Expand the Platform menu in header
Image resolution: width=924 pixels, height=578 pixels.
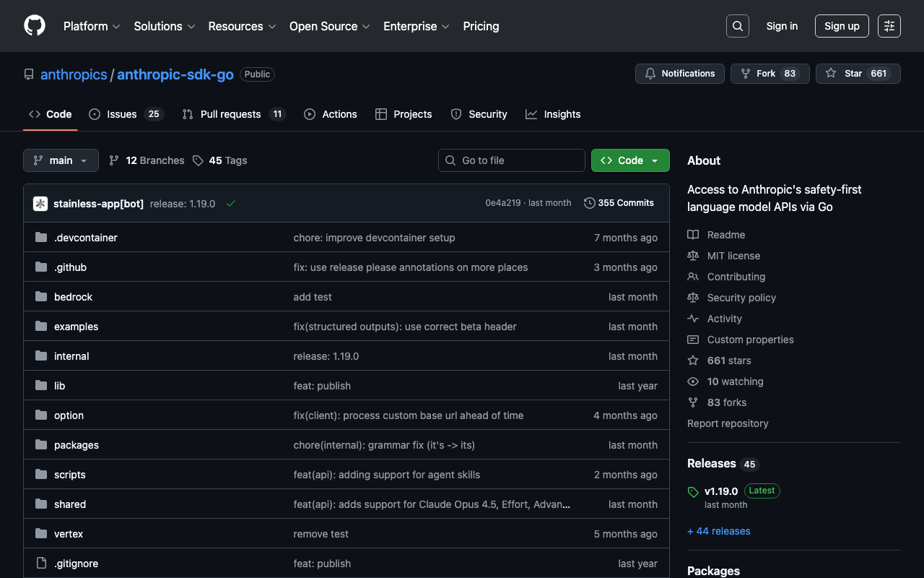92,26
